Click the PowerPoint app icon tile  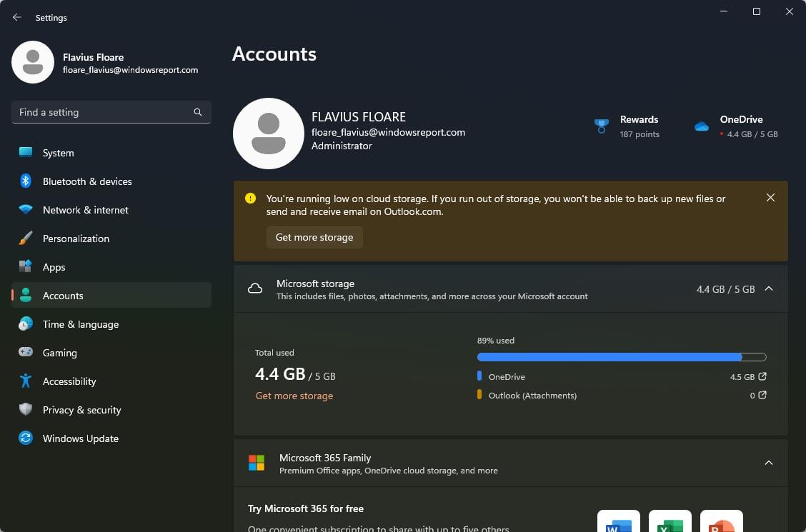tap(721, 521)
